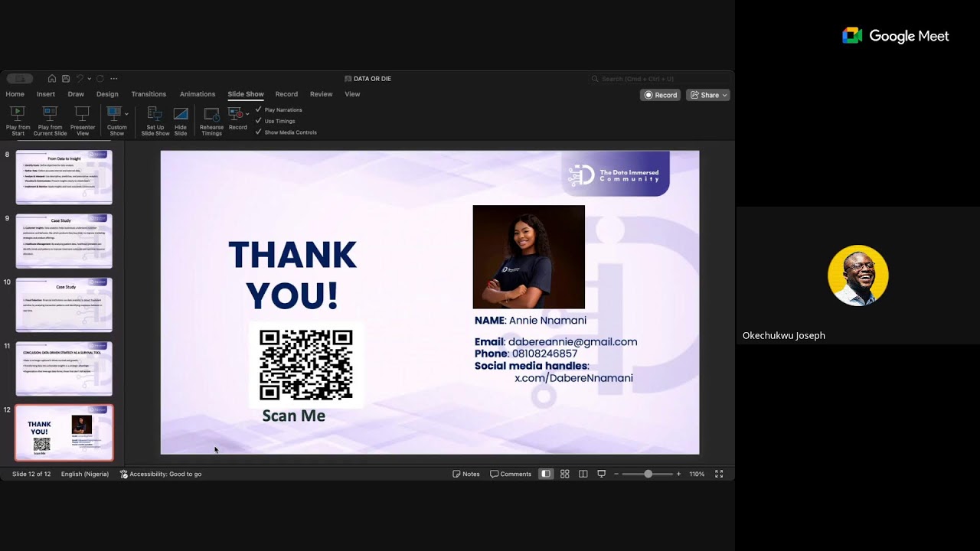The image size is (980, 551).
Task: Click the Save icon in title bar
Action: tap(66, 79)
